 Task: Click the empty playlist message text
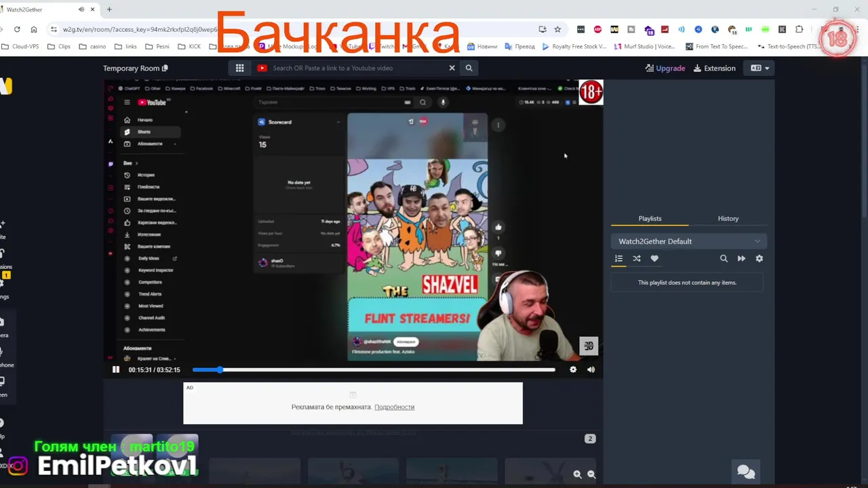click(687, 283)
